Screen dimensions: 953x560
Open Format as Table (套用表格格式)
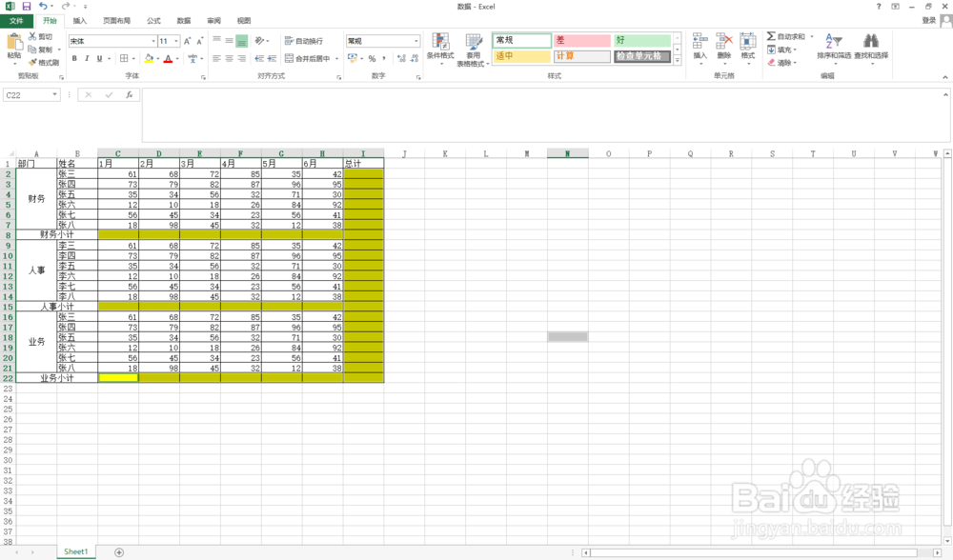coord(474,50)
